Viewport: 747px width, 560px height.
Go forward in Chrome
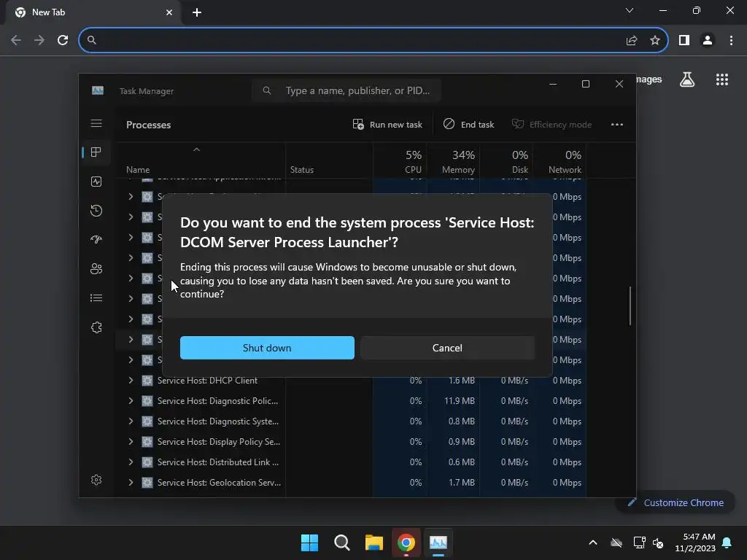coord(39,40)
